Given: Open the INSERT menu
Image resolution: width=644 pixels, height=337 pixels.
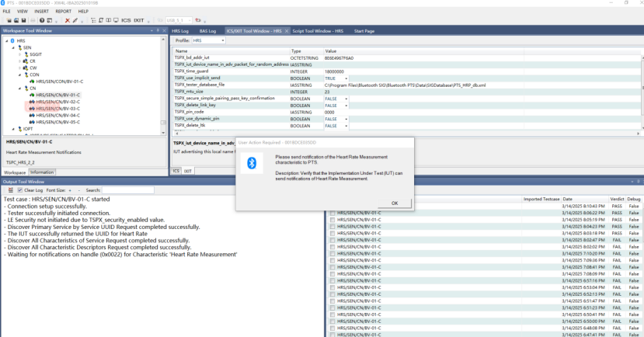Looking at the screenshot, I should coord(41,12).
